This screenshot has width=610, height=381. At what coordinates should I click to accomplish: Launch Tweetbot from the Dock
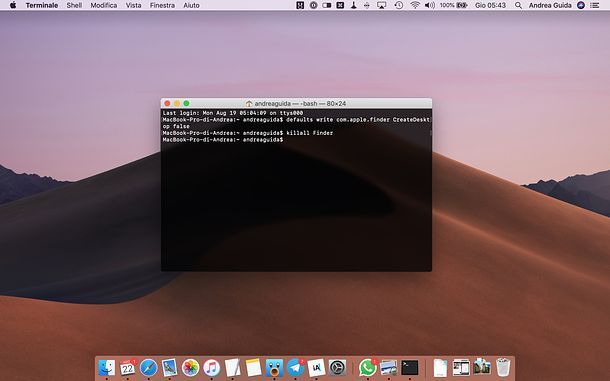(x=275, y=367)
